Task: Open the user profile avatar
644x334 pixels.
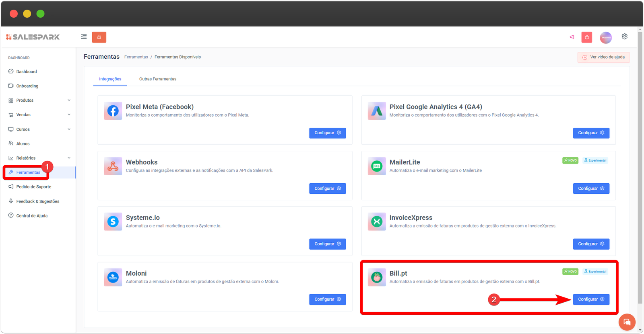Action: click(x=605, y=37)
